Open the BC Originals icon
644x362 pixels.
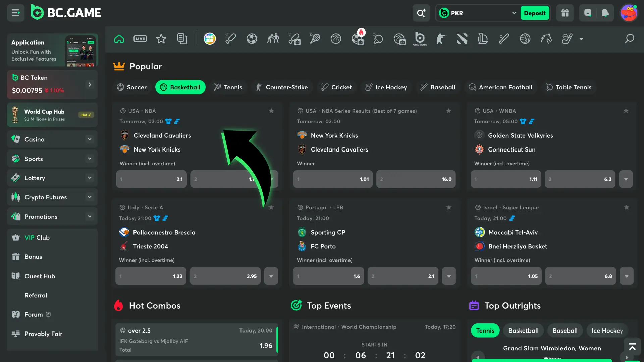(x=420, y=39)
